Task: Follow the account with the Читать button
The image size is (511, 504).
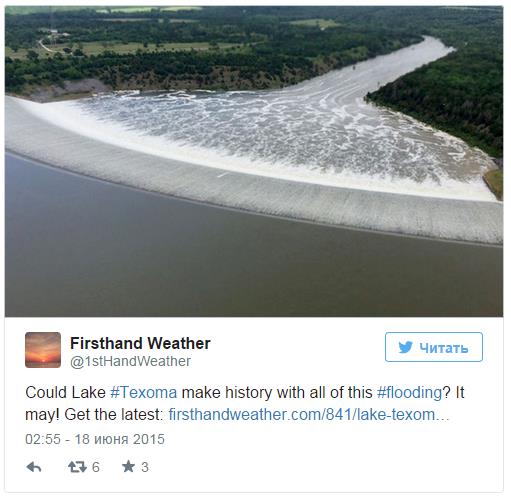Action: point(434,347)
